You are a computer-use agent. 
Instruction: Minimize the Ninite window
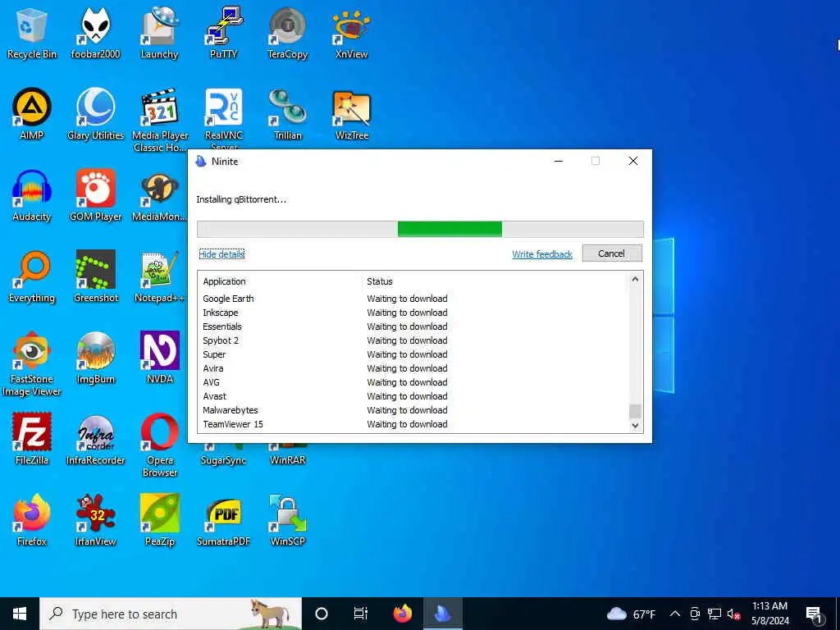[x=558, y=161]
